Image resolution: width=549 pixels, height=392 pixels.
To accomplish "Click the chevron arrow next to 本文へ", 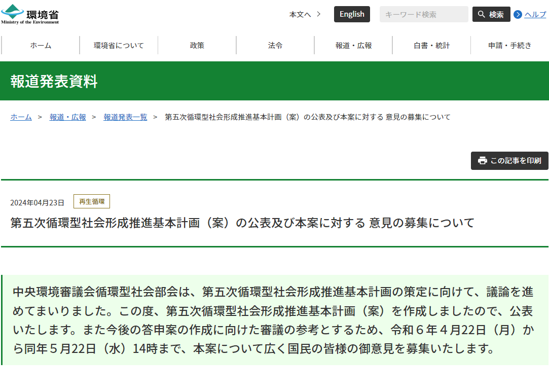I will coord(318,14).
